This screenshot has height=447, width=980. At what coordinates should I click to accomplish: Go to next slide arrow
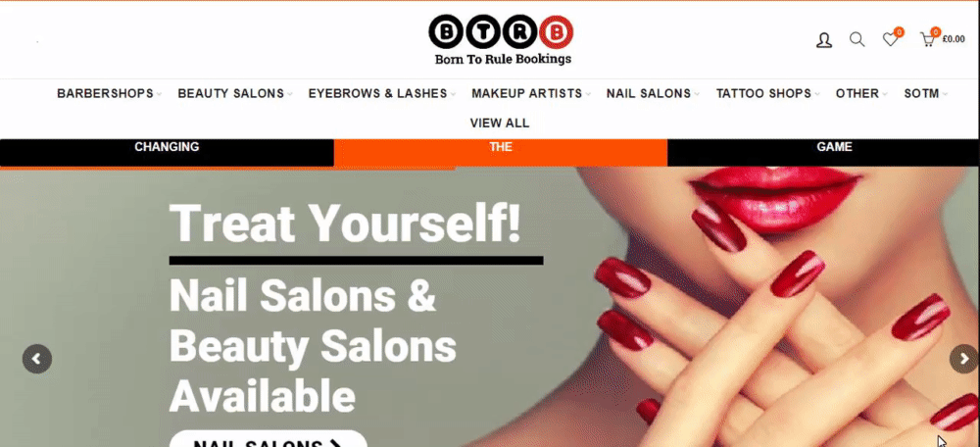(964, 359)
